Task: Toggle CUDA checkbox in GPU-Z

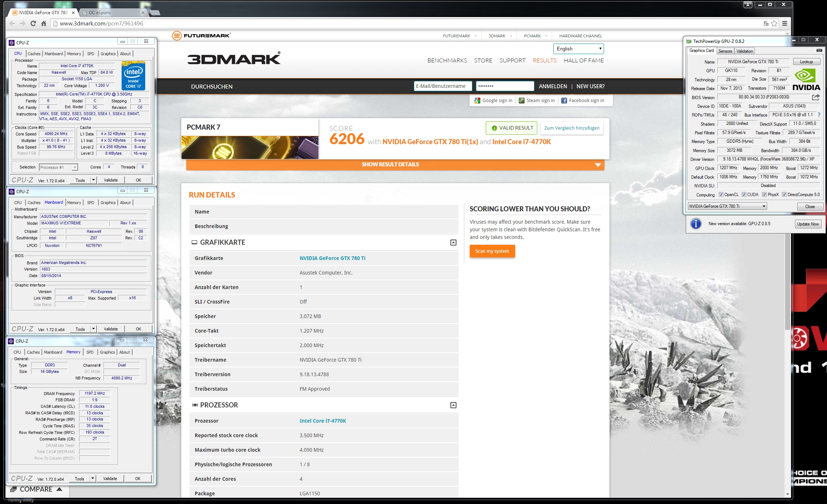Action: click(744, 195)
